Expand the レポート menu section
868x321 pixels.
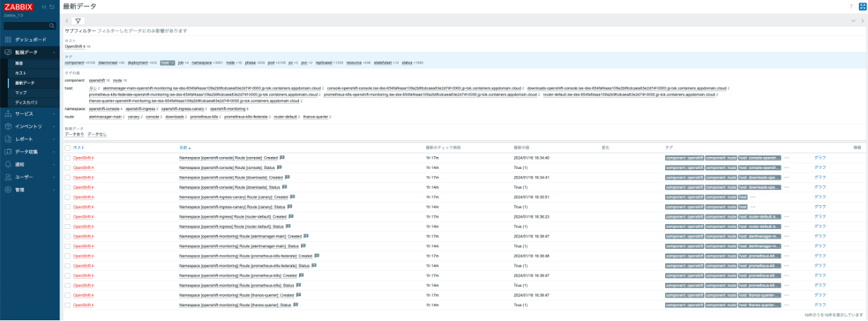pos(30,139)
